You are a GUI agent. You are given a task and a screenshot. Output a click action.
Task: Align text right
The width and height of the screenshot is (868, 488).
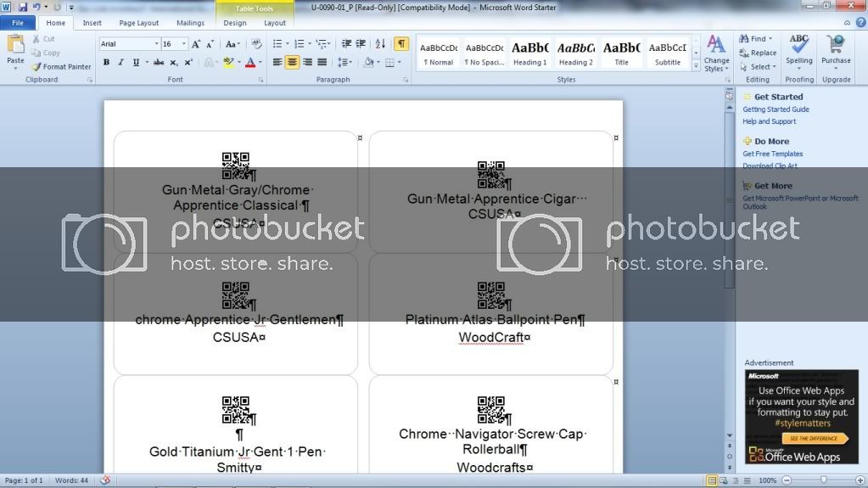(307, 62)
